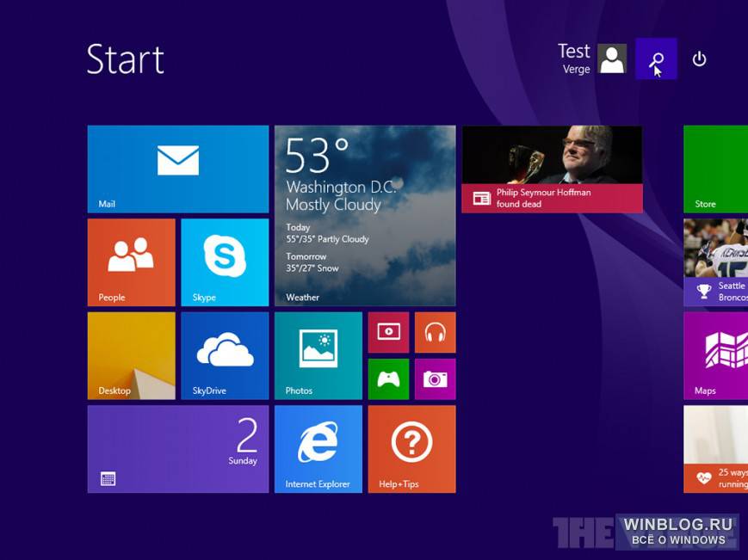Open the Philip Seymour Hoffman news tile
The width and height of the screenshot is (748, 560).
(x=552, y=169)
